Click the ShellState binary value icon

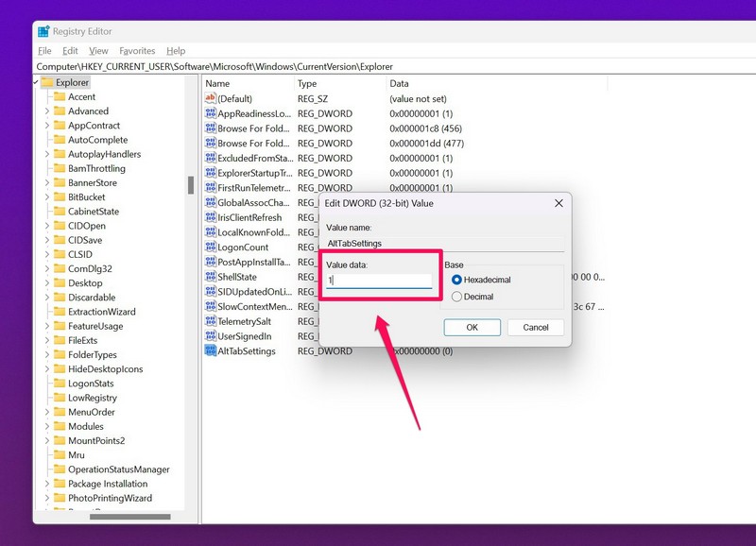click(x=211, y=277)
